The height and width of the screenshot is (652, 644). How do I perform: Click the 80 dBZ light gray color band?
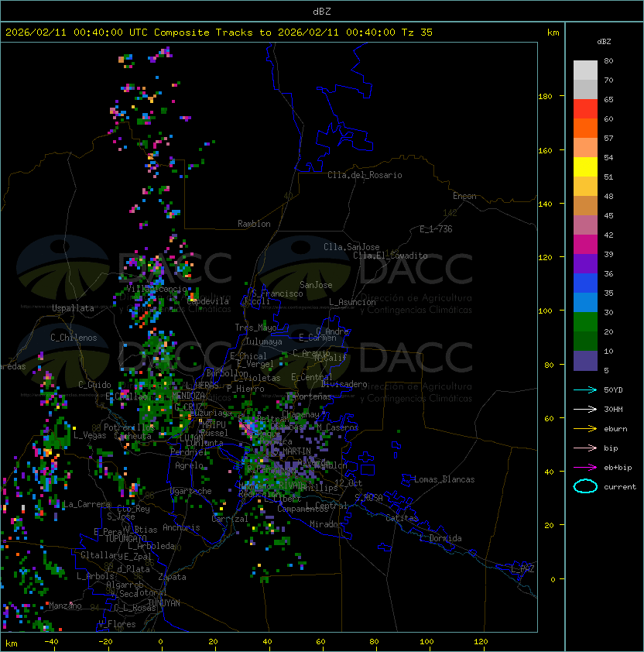tap(585, 70)
